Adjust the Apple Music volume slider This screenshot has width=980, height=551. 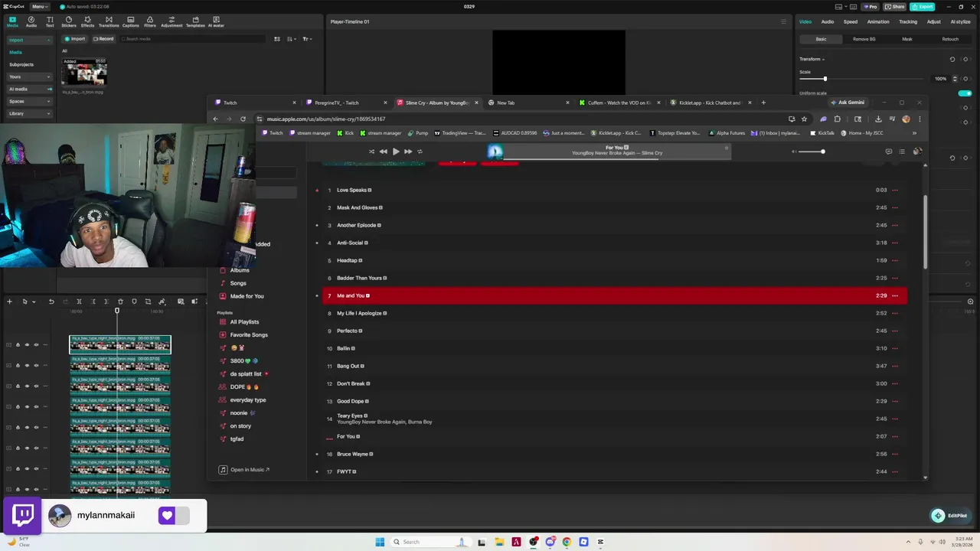812,152
